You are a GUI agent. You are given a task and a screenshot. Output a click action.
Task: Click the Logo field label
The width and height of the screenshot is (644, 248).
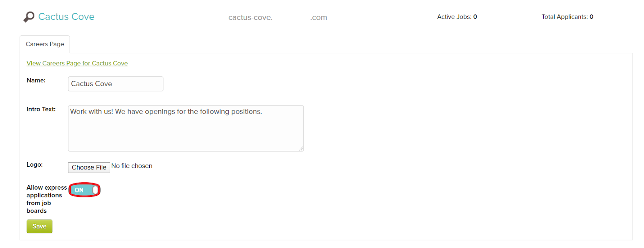[35, 164]
